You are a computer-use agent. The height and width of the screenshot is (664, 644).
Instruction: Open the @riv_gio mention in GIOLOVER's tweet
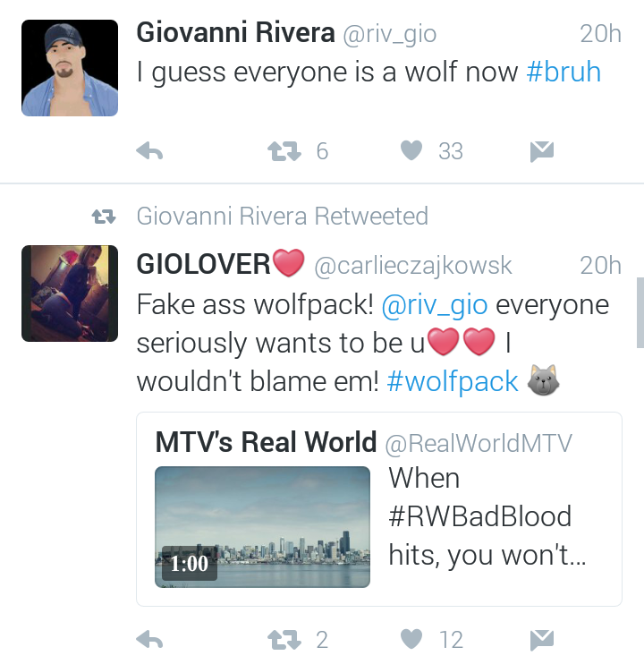[x=435, y=305]
